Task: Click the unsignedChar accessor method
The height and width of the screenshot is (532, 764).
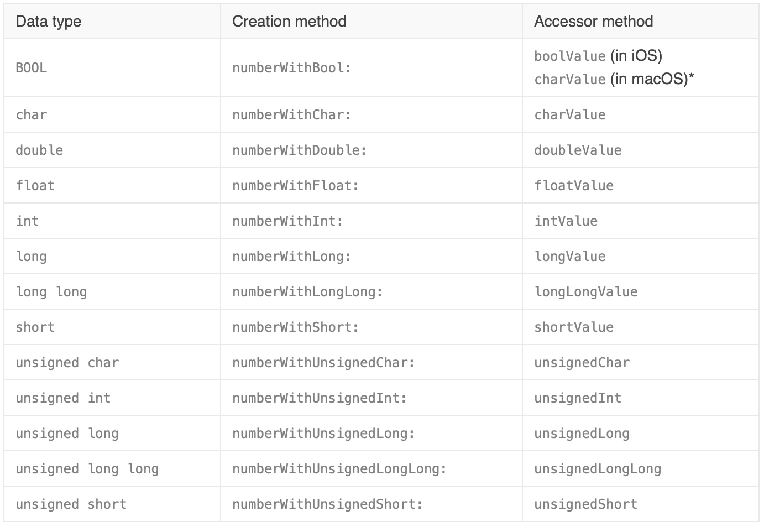Action: point(582,363)
